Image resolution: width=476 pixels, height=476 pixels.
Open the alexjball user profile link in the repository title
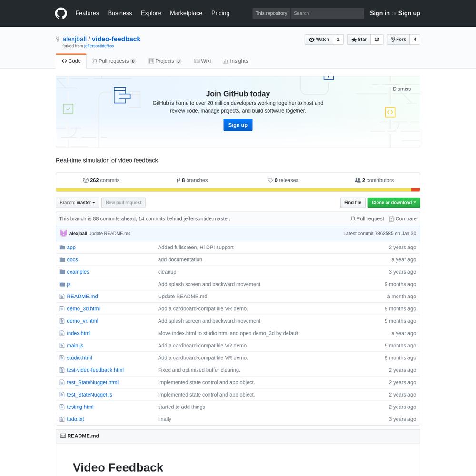[x=74, y=39]
